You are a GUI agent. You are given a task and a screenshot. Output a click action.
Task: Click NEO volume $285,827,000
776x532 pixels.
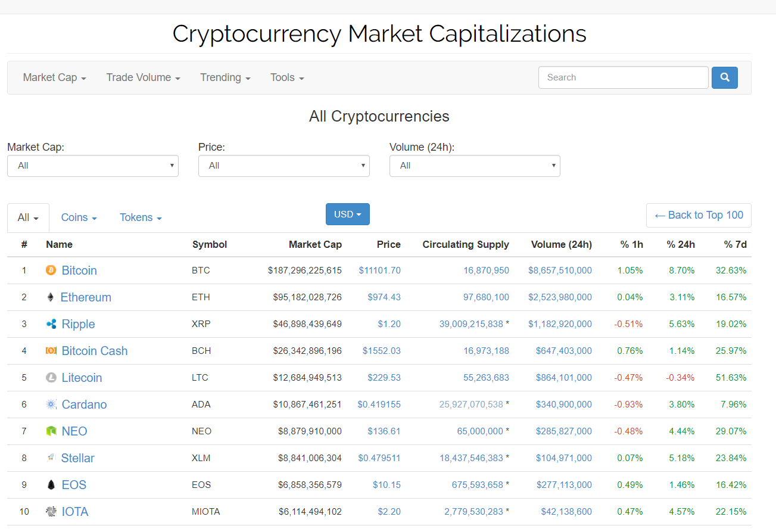564,431
